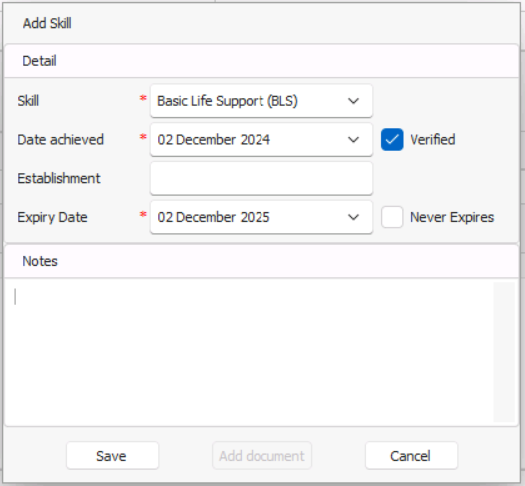
Task: Enable the Never Expires checkbox
Action: [392, 217]
